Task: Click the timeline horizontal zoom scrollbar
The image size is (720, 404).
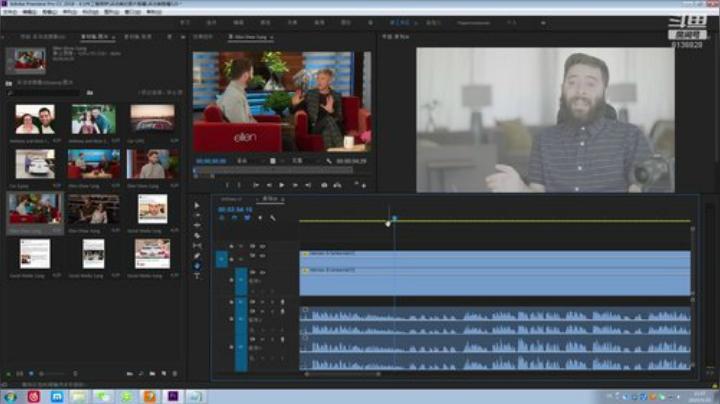Action: tap(343, 374)
